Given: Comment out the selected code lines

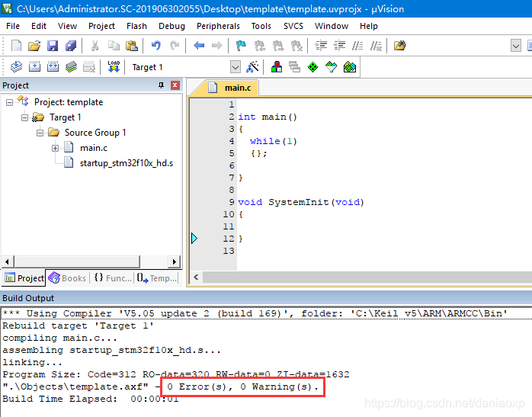Looking at the screenshot, I should point(357,46).
